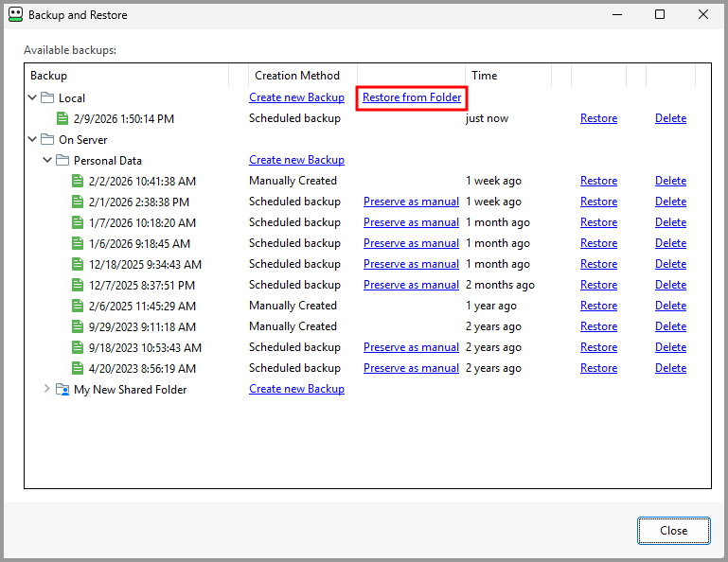This screenshot has height=562, width=728.
Task: Open Restore from Folder link
Action: [412, 97]
